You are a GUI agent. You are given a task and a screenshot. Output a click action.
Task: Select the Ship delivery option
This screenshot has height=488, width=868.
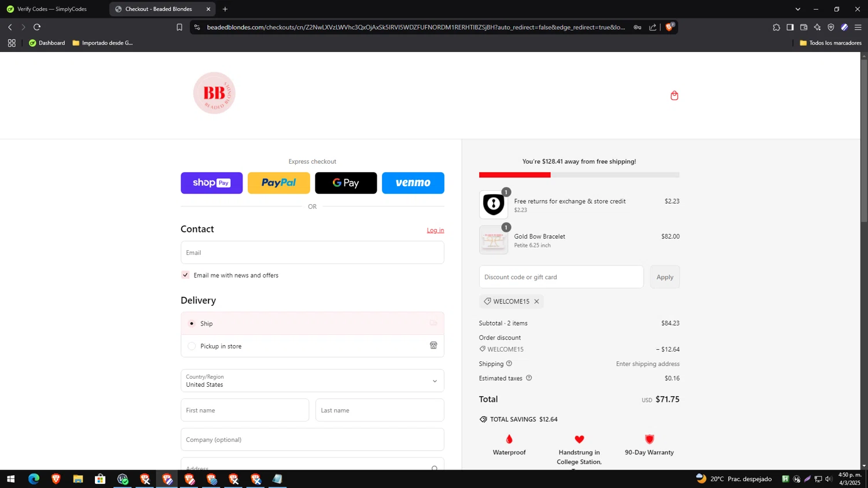(x=312, y=323)
